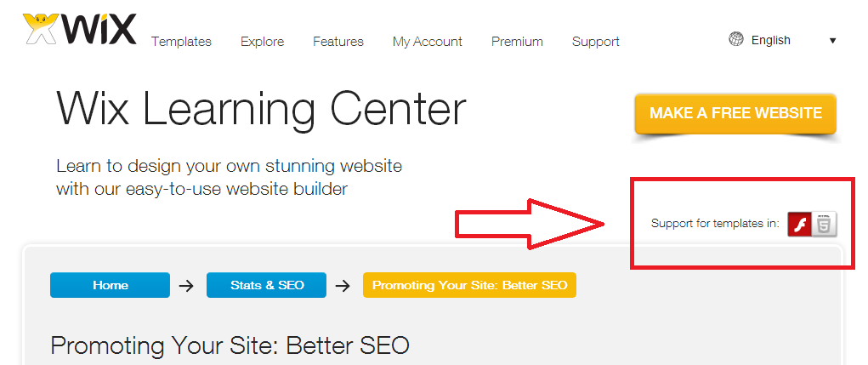Go to Home breadcrumb

point(111,285)
